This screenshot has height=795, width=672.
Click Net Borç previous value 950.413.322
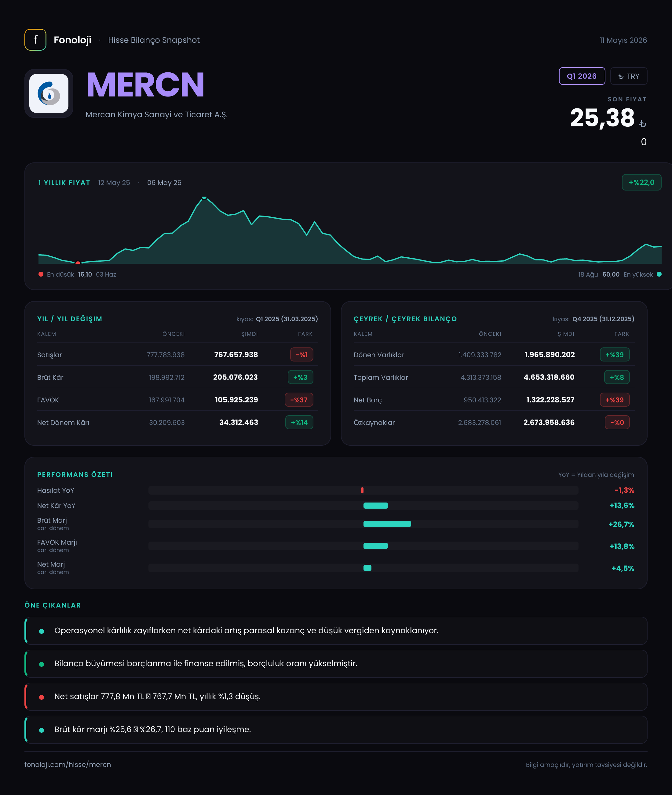pyautogui.click(x=482, y=400)
